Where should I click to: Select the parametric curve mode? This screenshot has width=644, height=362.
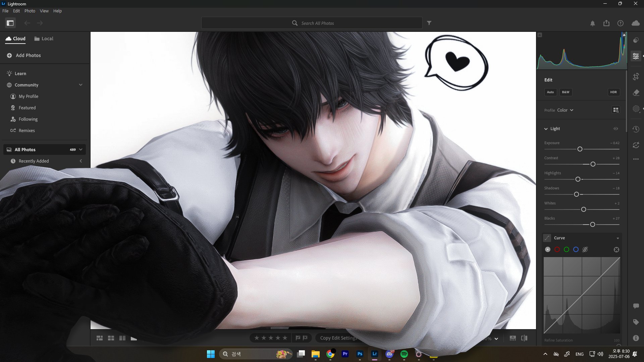[585, 249]
